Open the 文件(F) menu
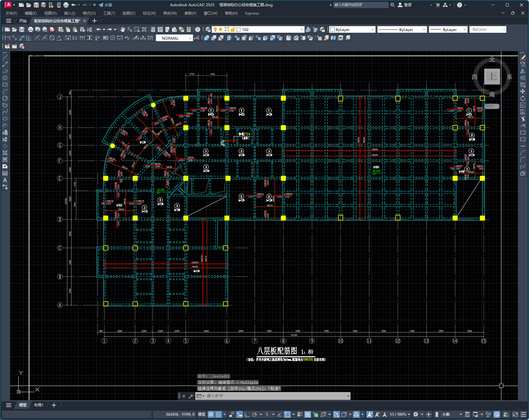529x420 pixels. 11,13
